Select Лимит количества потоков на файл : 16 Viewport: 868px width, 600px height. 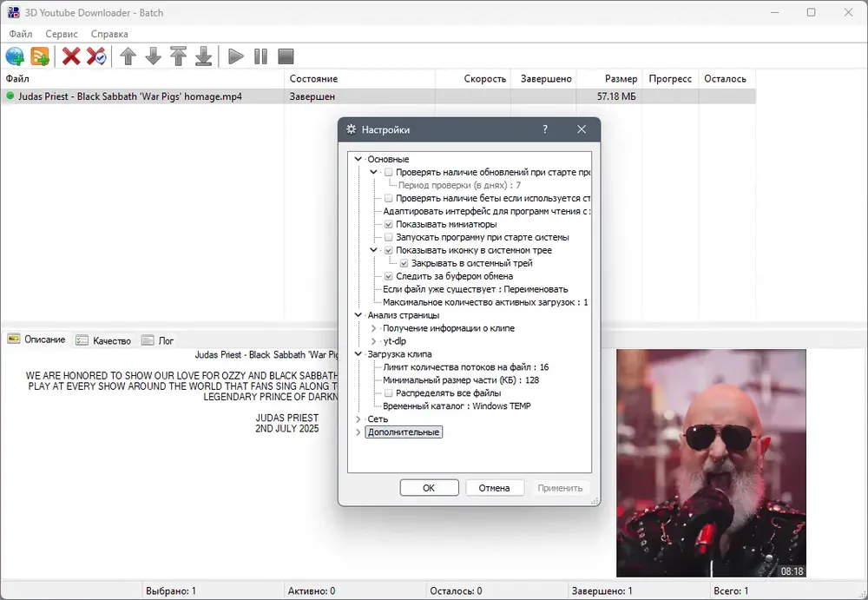[465, 367]
